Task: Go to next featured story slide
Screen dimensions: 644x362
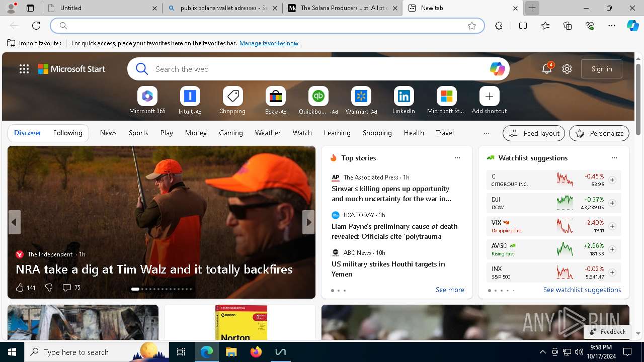Action: pos(308,222)
